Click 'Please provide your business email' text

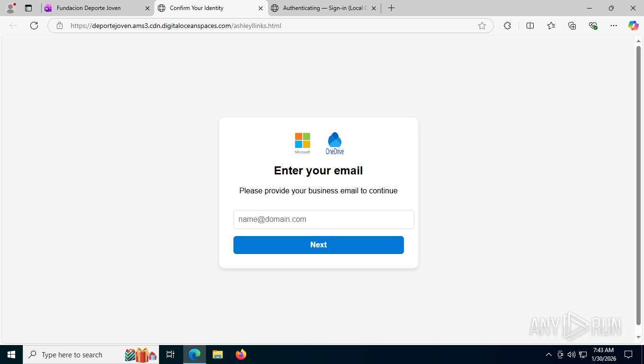coord(318,191)
